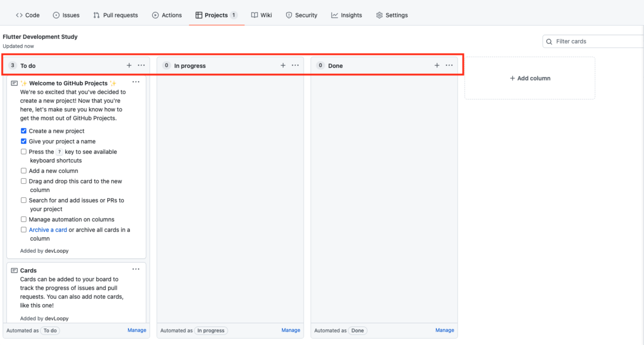Switch to the Issues tab
This screenshot has height=345, width=644.
pos(66,15)
